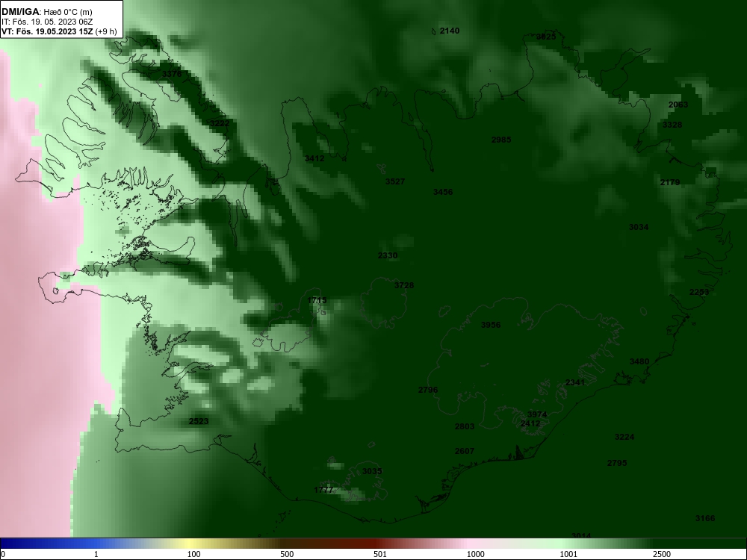Click the map value 2803

tap(465, 426)
